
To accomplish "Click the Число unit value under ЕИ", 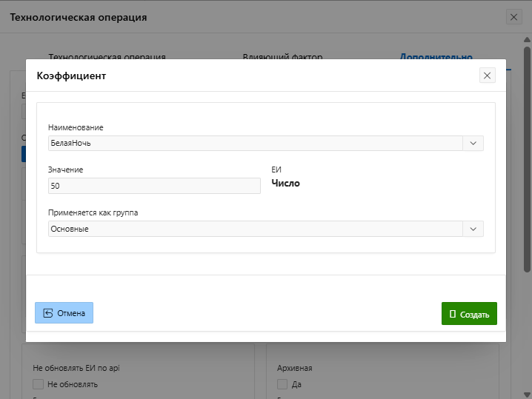I will 285,183.
